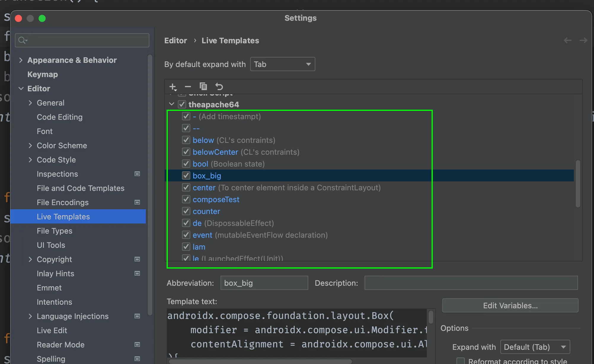Disable the center template checkbox
Viewport: 594px width, 364px height.
(x=186, y=187)
